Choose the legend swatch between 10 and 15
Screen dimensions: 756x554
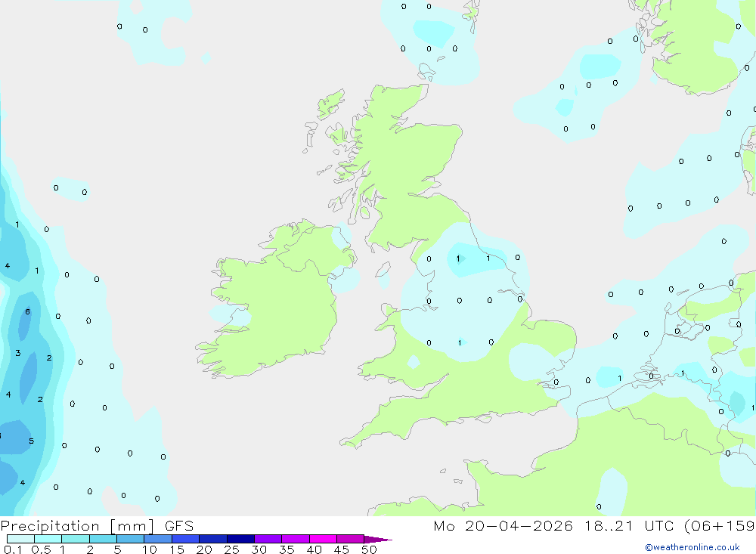point(158,539)
